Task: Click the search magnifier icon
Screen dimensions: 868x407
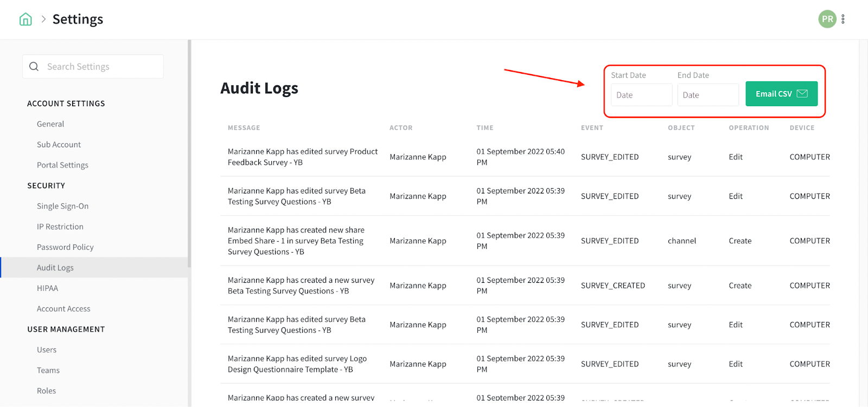Action: [x=34, y=67]
